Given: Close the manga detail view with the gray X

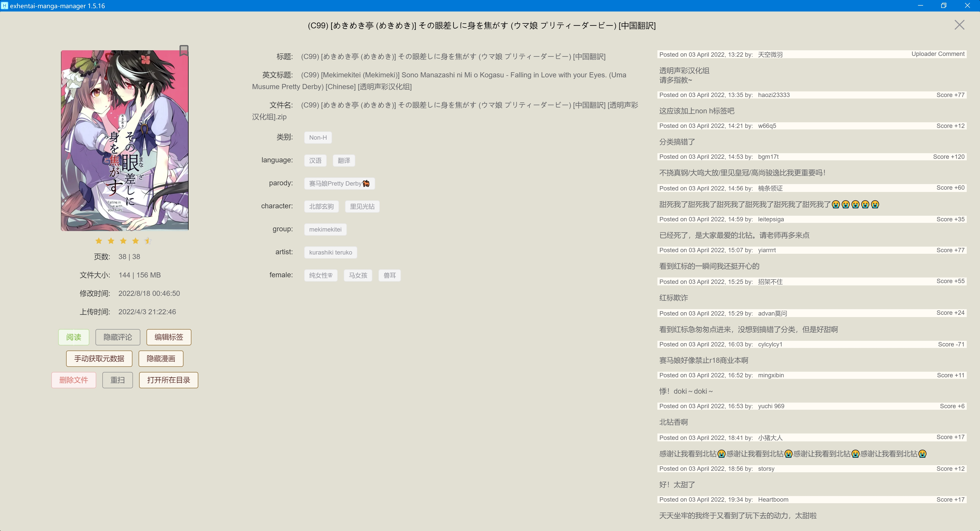Looking at the screenshot, I should [x=960, y=25].
